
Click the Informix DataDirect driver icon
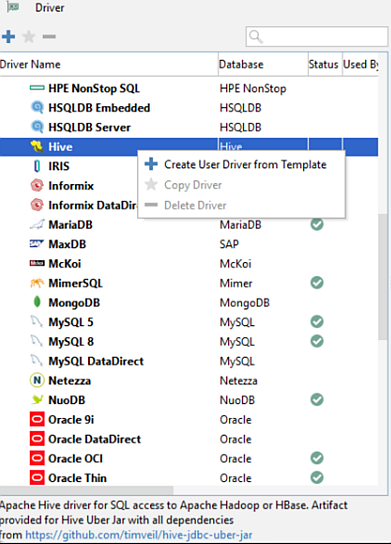[37, 205]
